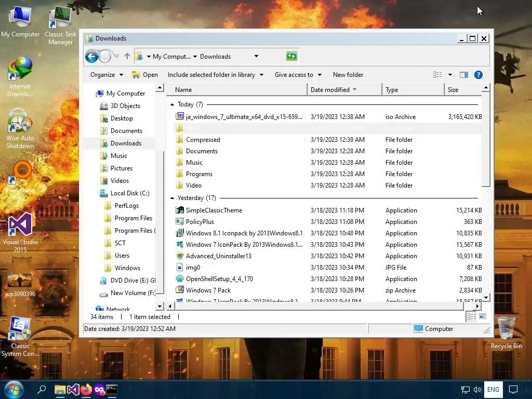The width and height of the screenshot is (532, 399).
Task: Select the Programs folder row
Action: [328, 174]
